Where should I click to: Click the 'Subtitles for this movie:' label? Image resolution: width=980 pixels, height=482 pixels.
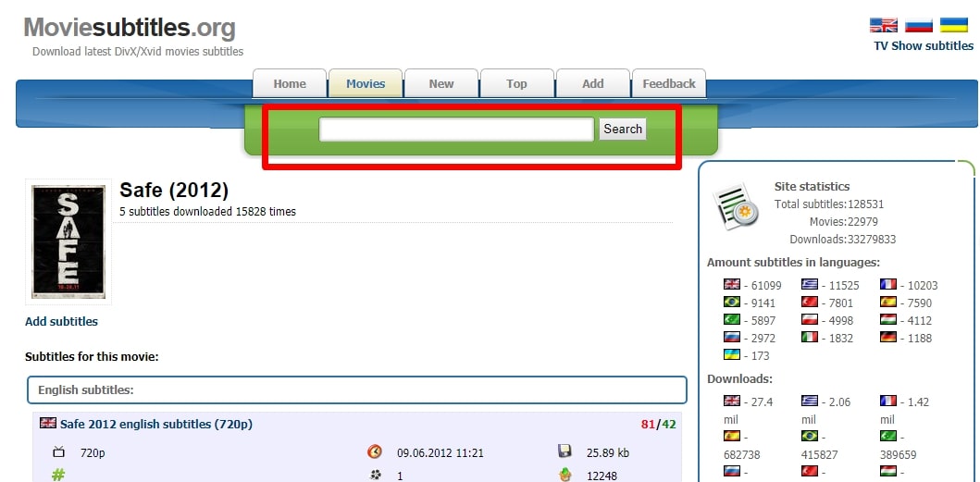[92, 357]
